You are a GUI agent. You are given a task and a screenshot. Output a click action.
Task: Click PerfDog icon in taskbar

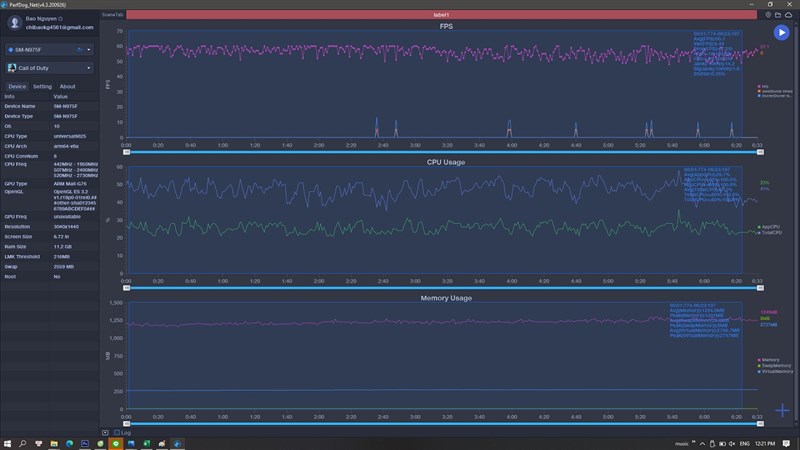(x=177, y=443)
